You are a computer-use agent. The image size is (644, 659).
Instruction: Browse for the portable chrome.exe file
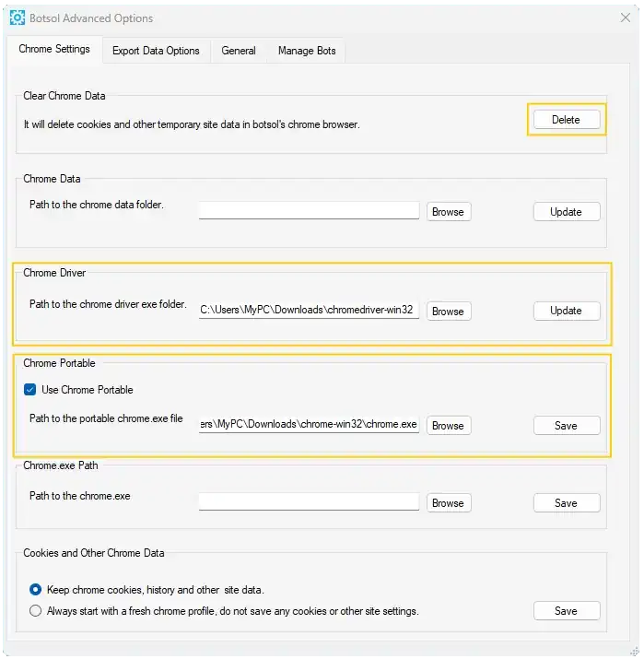(x=449, y=426)
